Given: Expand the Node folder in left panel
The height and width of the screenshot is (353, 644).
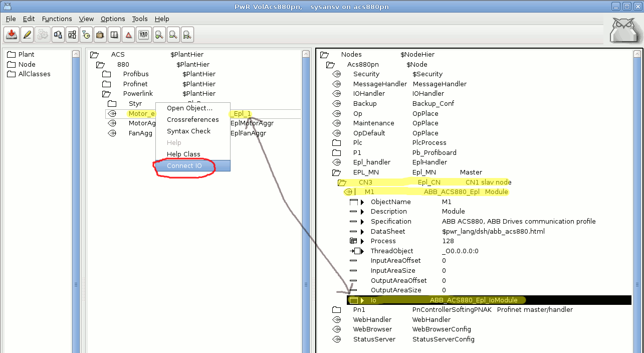Looking at the screenshot, I should click(11, 64).
